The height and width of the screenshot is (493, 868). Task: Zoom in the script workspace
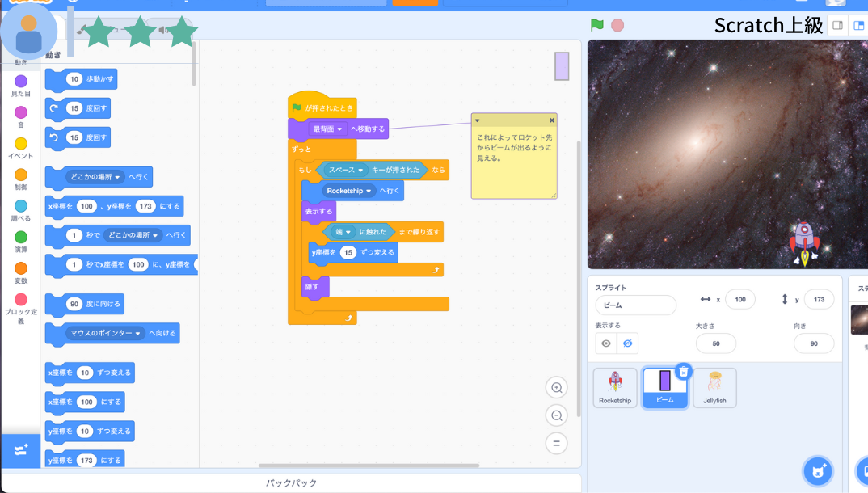[x=556, y=388]
